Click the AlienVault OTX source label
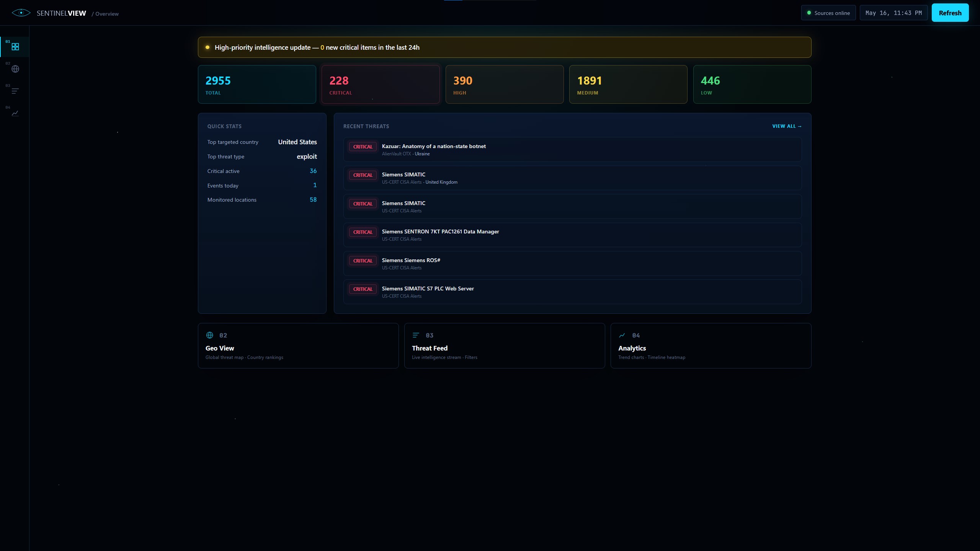 coord(396,154)
